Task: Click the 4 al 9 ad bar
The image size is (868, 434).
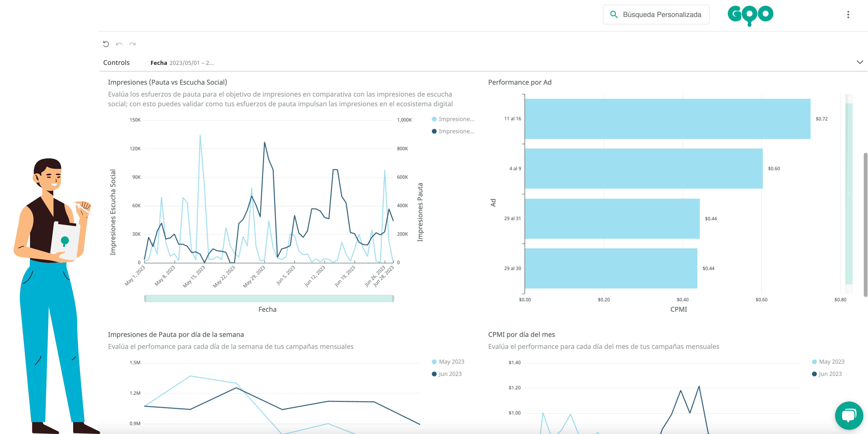Action: (x=644, y=169)
